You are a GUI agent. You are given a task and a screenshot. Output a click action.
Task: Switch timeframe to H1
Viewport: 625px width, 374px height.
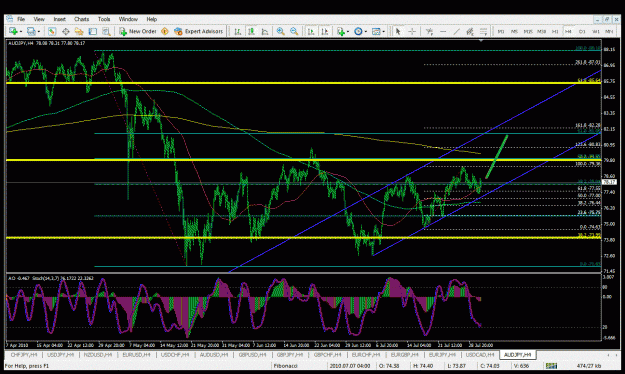click(555, 31)
